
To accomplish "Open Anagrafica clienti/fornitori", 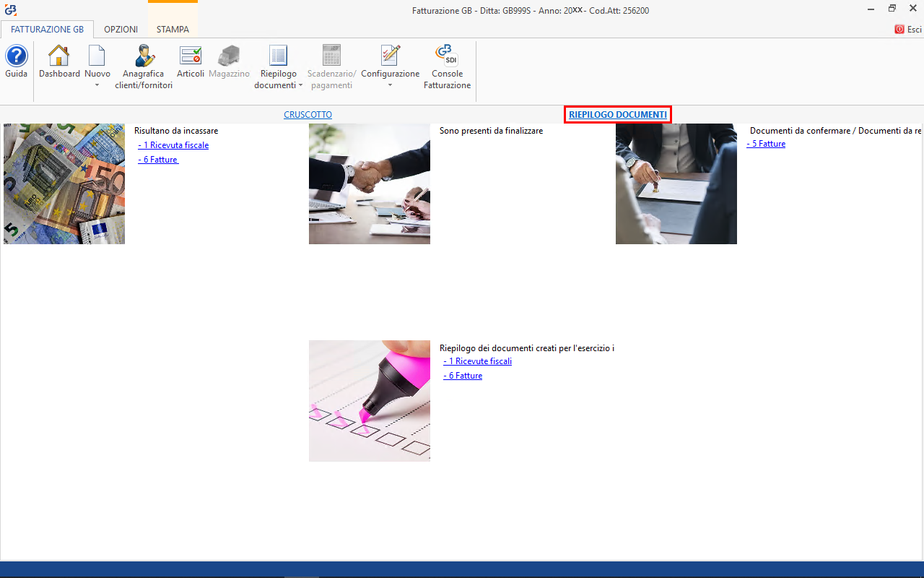I will pyautogui.click(x=144, y=56).
